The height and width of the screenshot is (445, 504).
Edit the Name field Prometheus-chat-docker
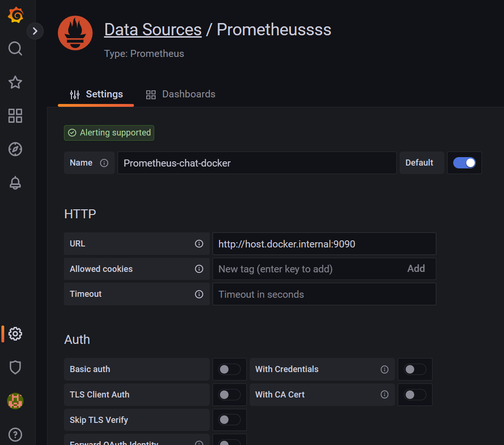257,163
